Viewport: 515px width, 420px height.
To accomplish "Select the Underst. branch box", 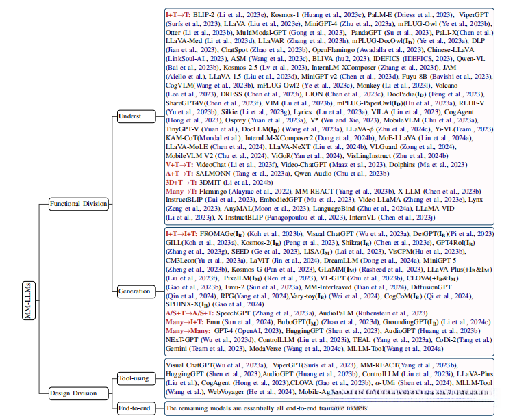I will coord(136,116).
